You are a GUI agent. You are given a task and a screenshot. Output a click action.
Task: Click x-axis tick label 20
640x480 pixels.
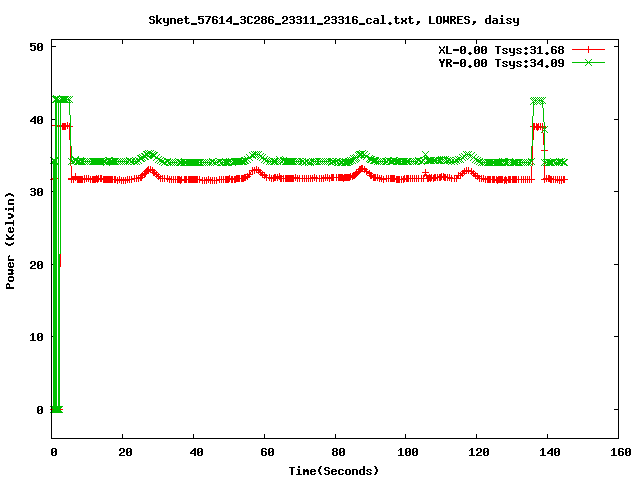(x=125, y=452)
